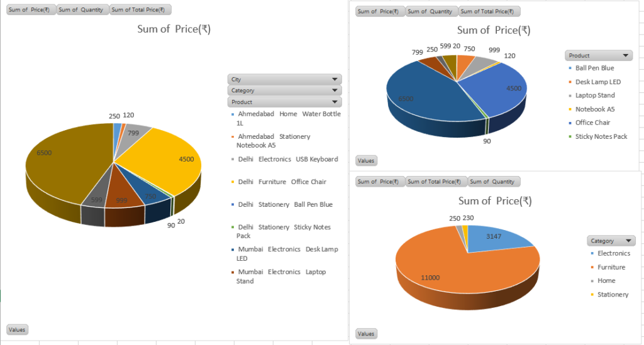Click Values button in top-right chart

[x=366, y=160]
